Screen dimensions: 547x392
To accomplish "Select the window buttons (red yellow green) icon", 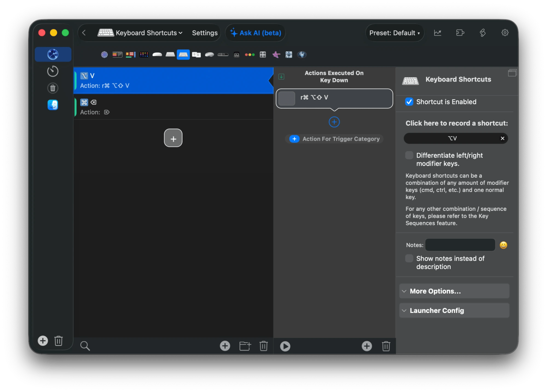I will pos(250,54).
